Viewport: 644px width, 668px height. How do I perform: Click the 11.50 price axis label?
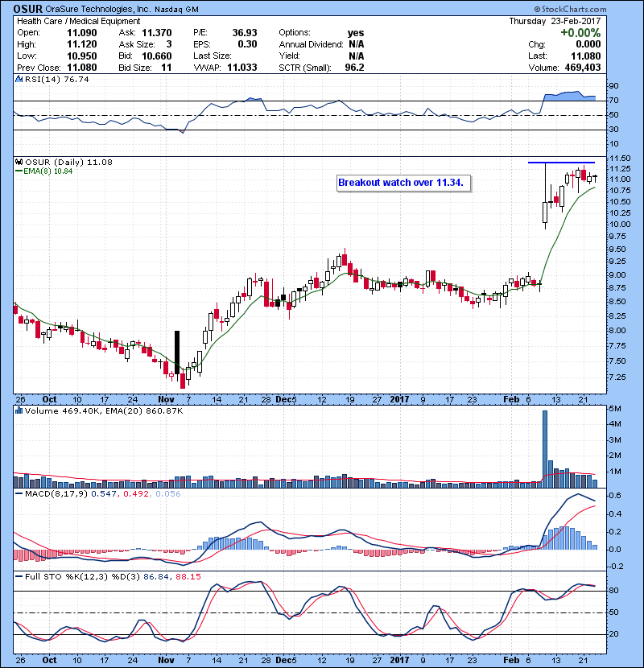[x=620, y=158]
